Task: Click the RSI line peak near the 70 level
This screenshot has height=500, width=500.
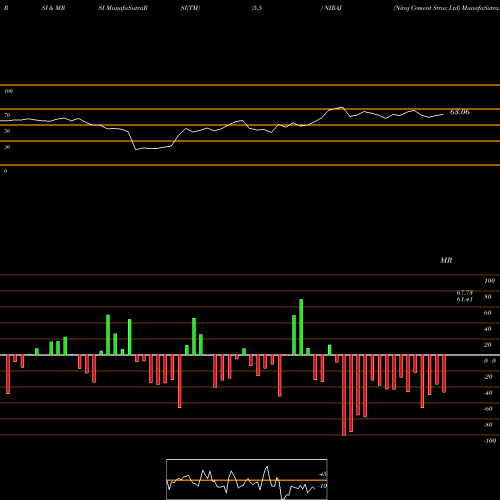Action: coord(342,107)
